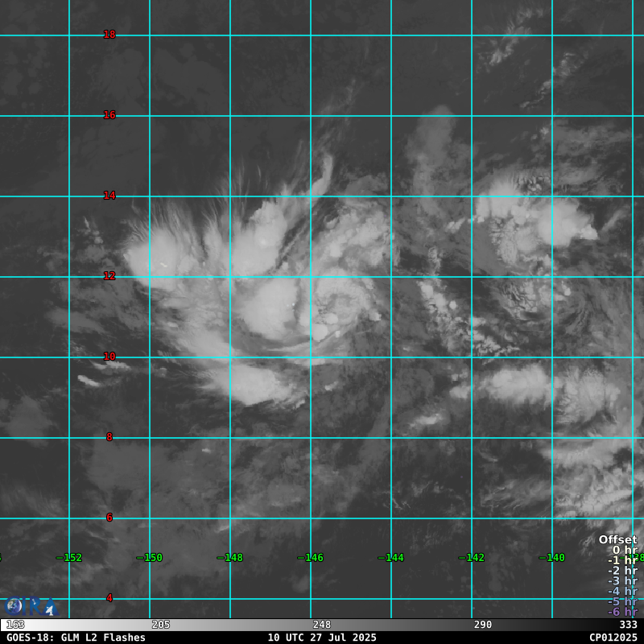Click the CIRA logo in bottom-left corner

tap(31, 606)
